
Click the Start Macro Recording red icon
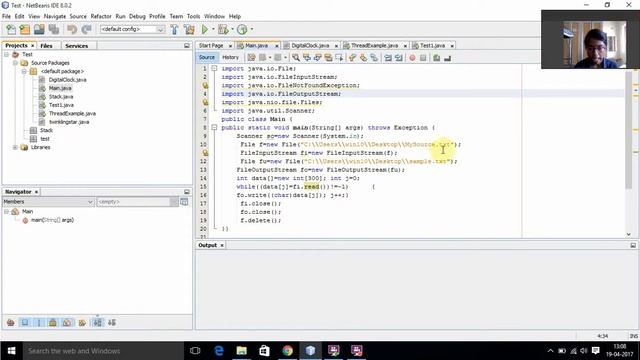(412, 58)
